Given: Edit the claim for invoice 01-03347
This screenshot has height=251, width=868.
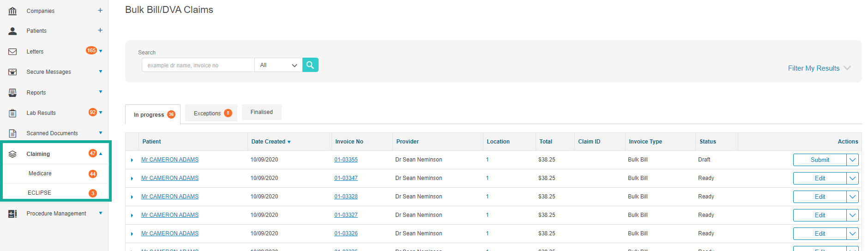Looking at the screenshot, I should [820, 178].
